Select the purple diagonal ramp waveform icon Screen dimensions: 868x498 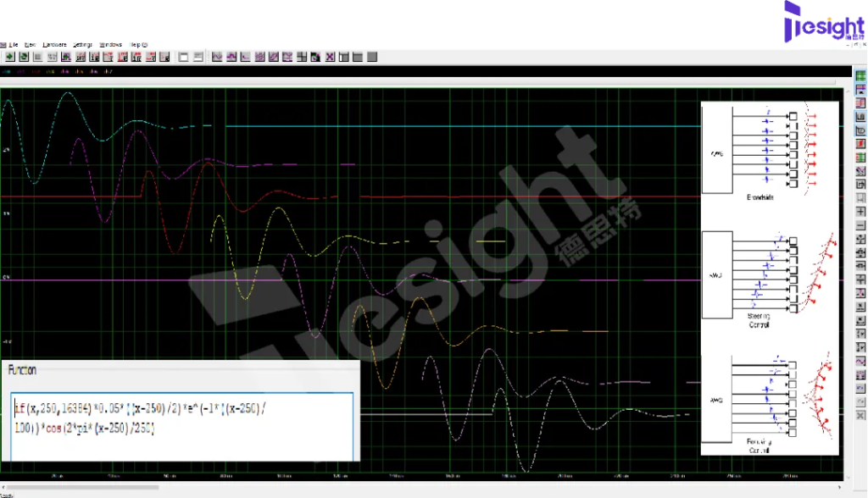pos(274,57)
